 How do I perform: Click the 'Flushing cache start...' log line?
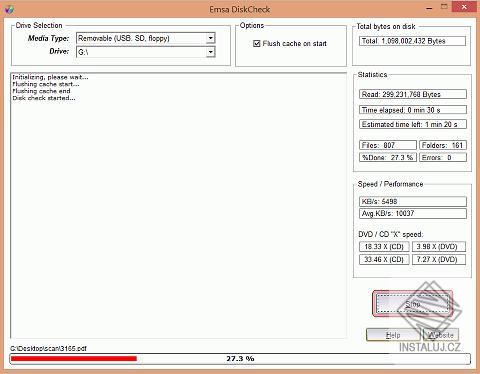tap(46, 84)
